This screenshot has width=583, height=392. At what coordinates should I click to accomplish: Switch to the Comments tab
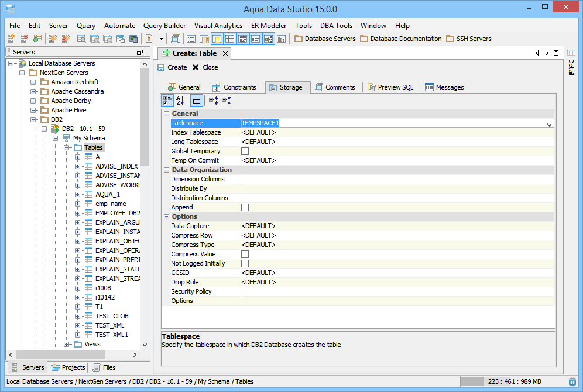(x=335, y=87)
